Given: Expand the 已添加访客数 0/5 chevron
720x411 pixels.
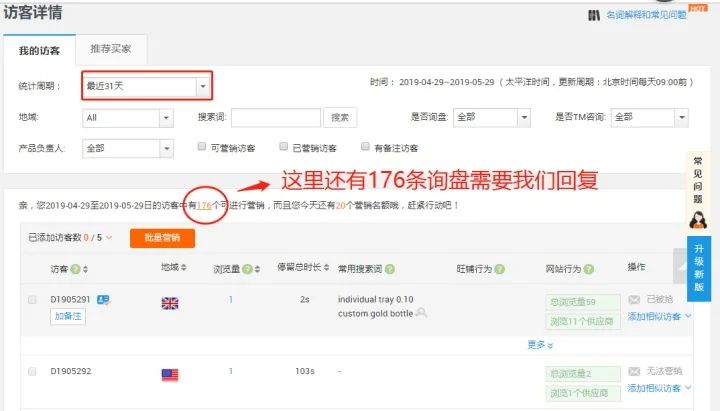Looking at the screenshot, I should (109, 237).
